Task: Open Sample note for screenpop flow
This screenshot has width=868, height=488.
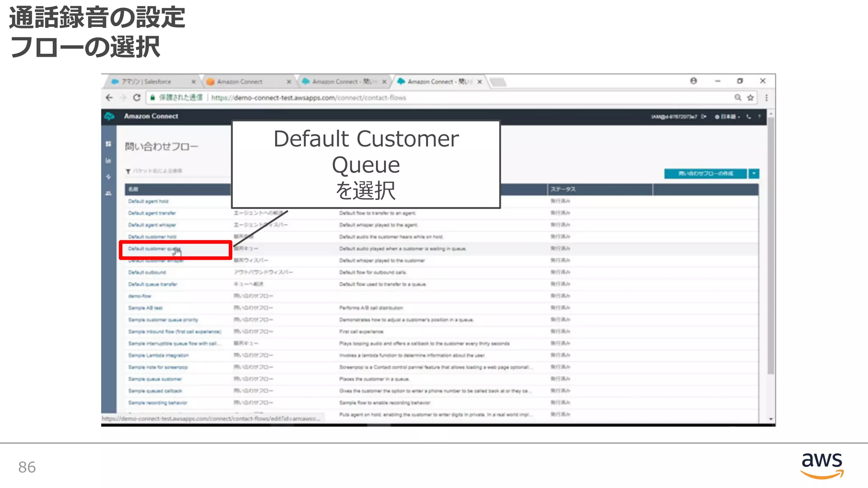Action: coord(158,367)
